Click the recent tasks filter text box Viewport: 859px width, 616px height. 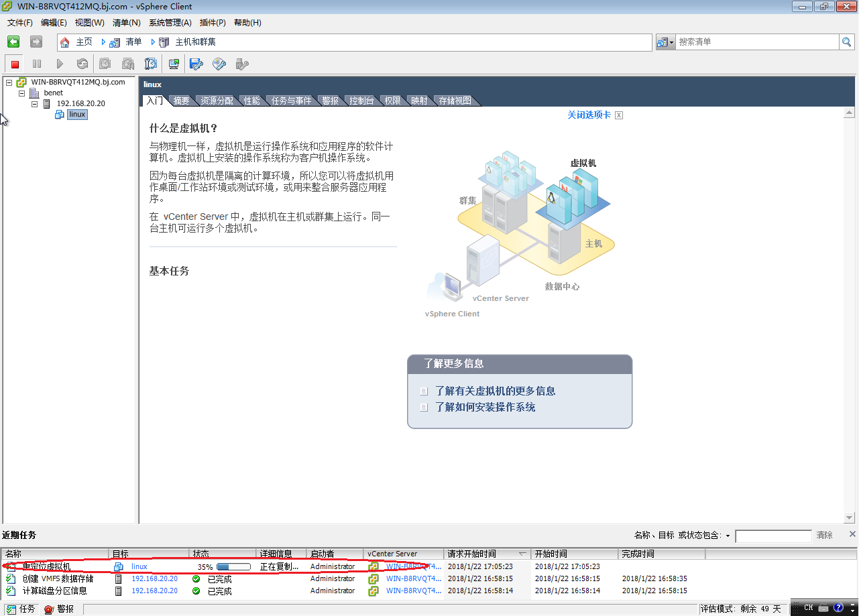click(x=773, y=536)
